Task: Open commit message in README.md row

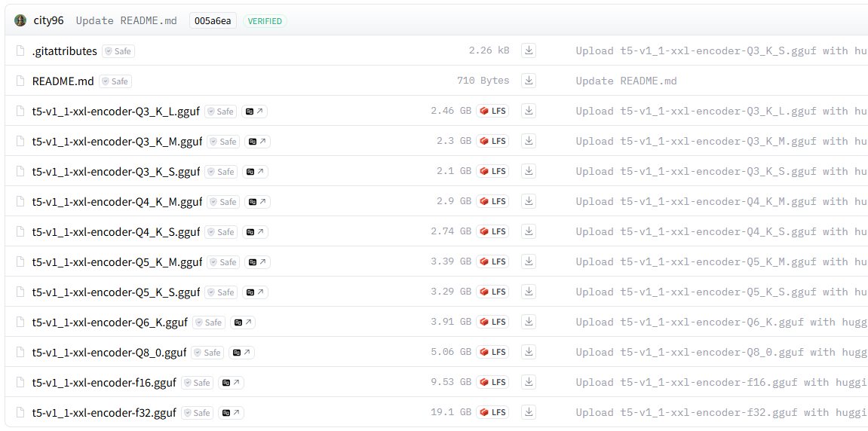Action: [626, 81]
